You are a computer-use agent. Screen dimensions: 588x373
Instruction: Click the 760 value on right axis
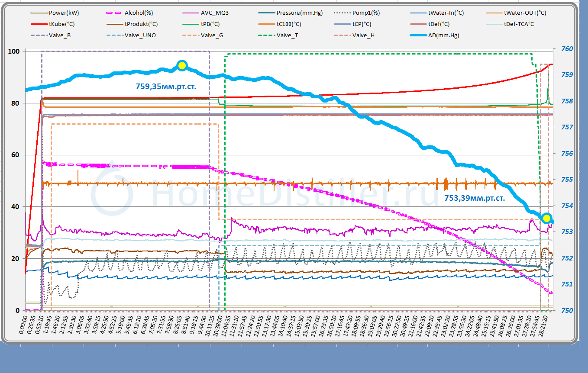[567, 49]
